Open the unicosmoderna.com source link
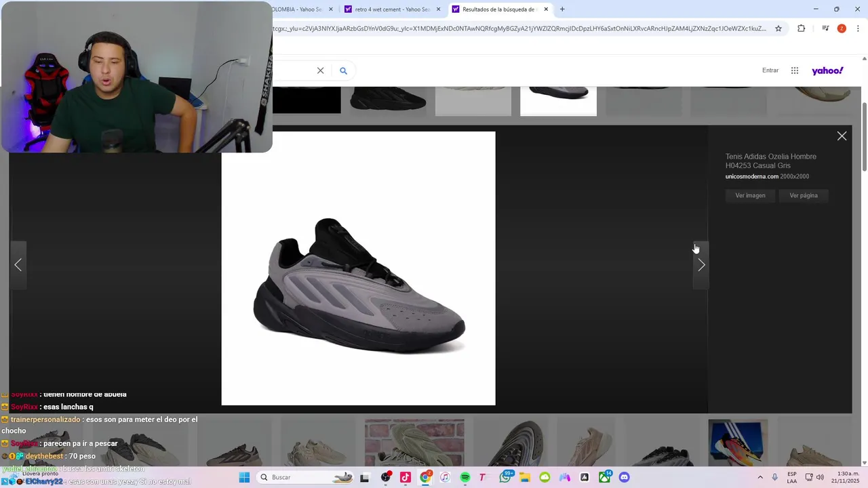Viewport: 868px width, 488px height. (x=752, y=176)
